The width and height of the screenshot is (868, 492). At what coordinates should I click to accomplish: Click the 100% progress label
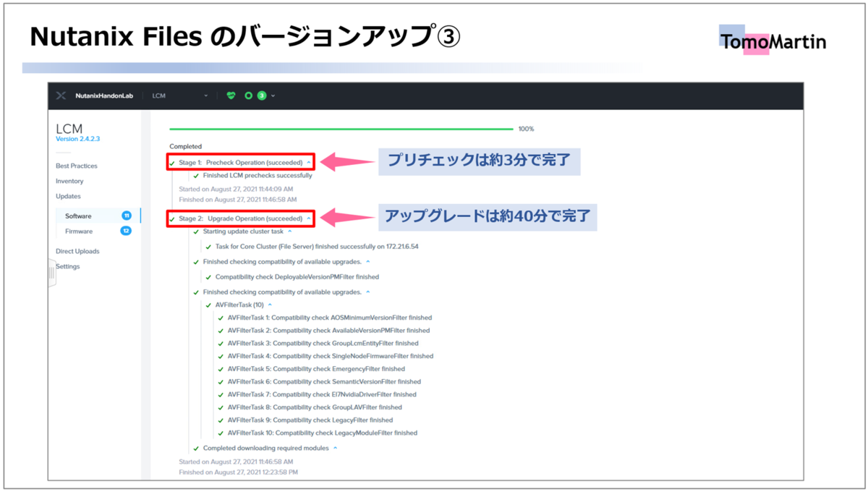[x=526, y=129]
